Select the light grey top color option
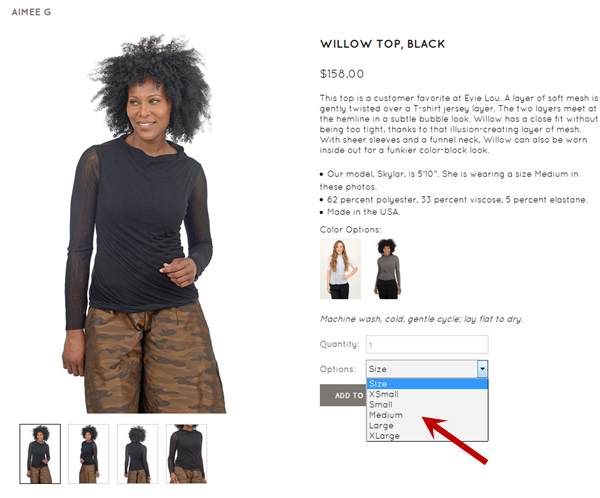The width and height of the screenshot is (600, 498). [x=340, y=268]
